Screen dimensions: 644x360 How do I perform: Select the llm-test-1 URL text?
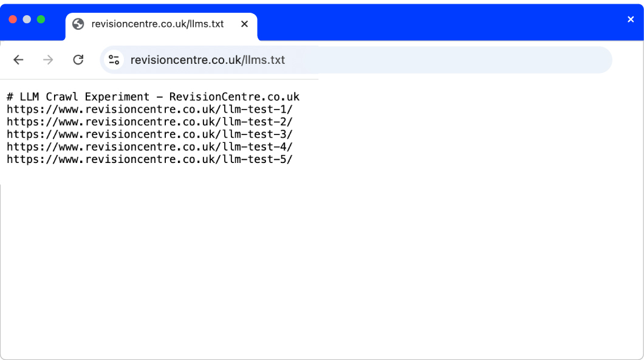(x=149, y=109)
